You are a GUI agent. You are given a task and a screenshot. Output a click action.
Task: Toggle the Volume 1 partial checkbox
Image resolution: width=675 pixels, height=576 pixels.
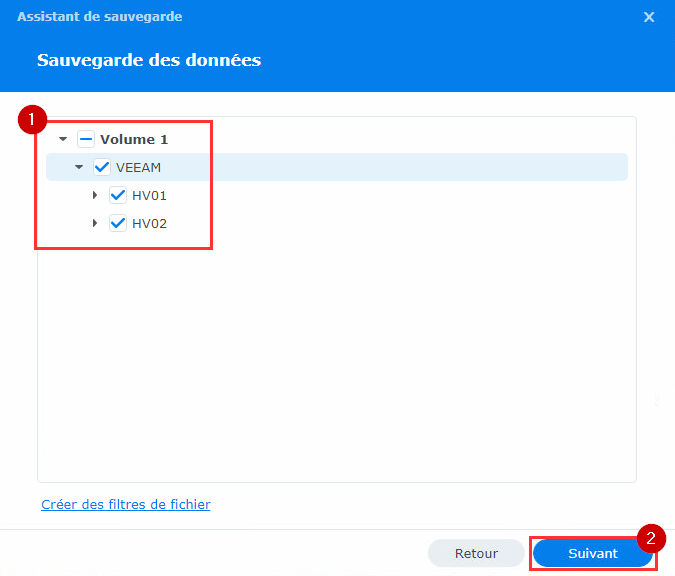pos(86,140)
